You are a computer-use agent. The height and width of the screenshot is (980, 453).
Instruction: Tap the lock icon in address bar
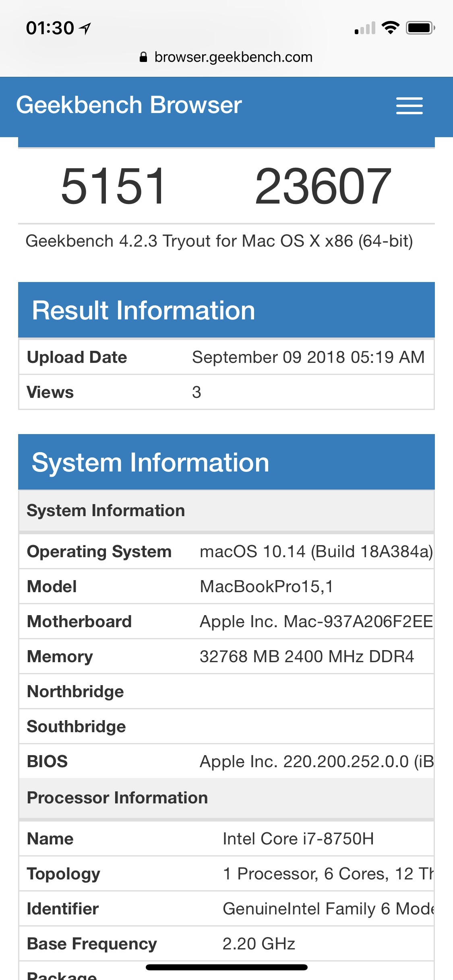(143, 57)
